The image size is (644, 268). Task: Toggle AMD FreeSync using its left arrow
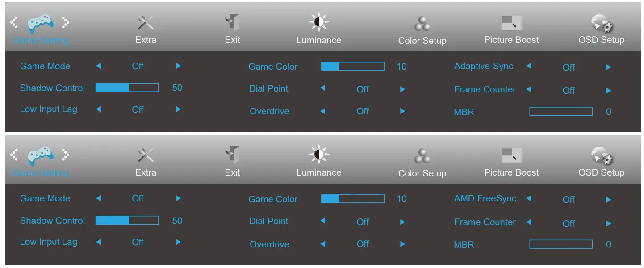pos(529,199)
